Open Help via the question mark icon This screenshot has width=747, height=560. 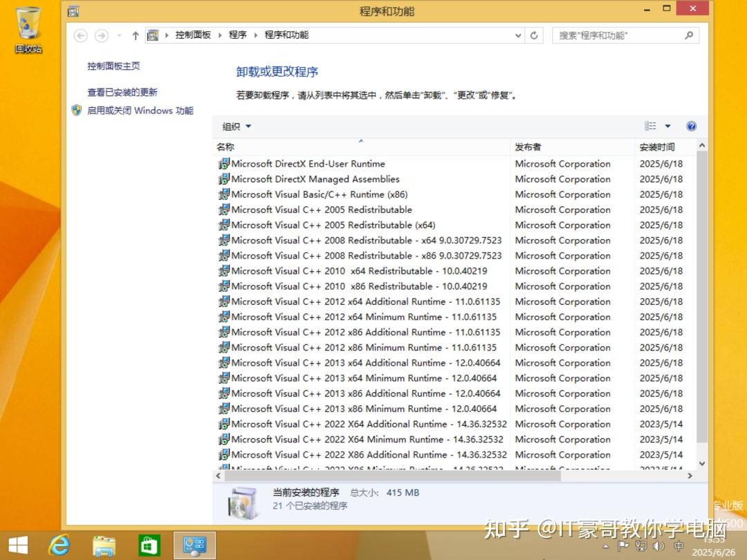coord(692,126)
